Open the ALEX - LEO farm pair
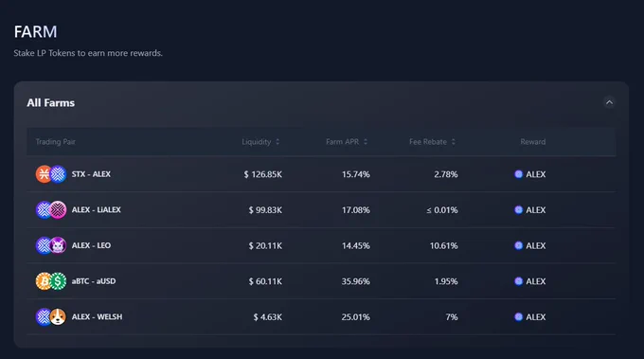644x359 pixels. point(91,245)
